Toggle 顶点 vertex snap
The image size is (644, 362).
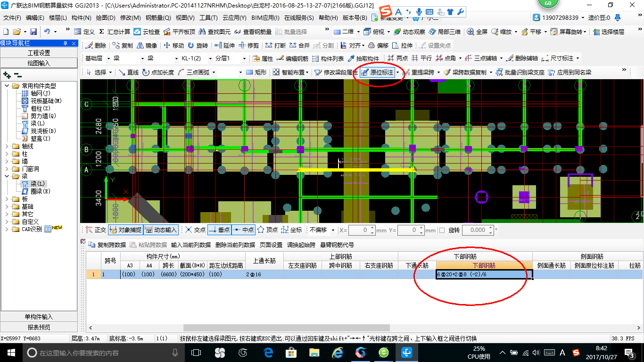[267, 230]
